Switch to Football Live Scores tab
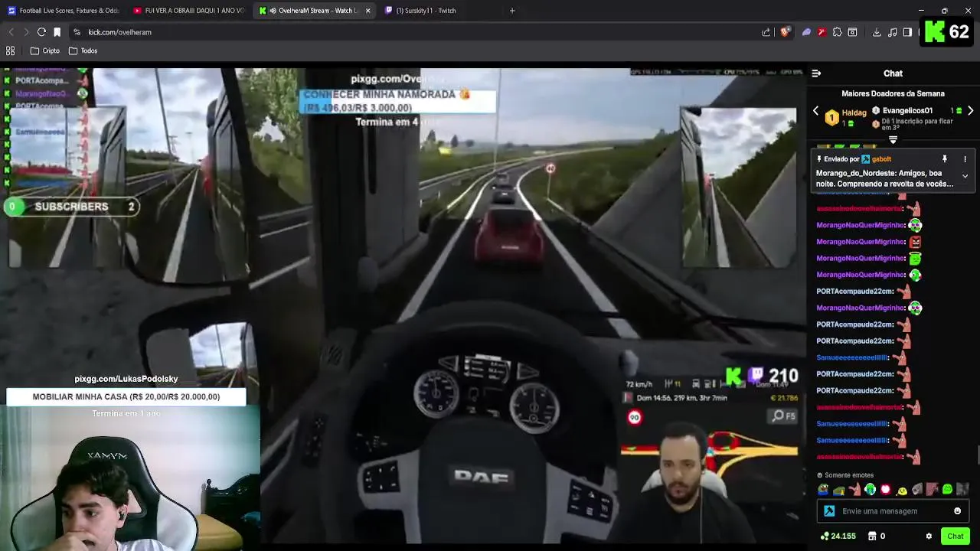Screen dimensions: 980x551 click(x=63, y=11)
